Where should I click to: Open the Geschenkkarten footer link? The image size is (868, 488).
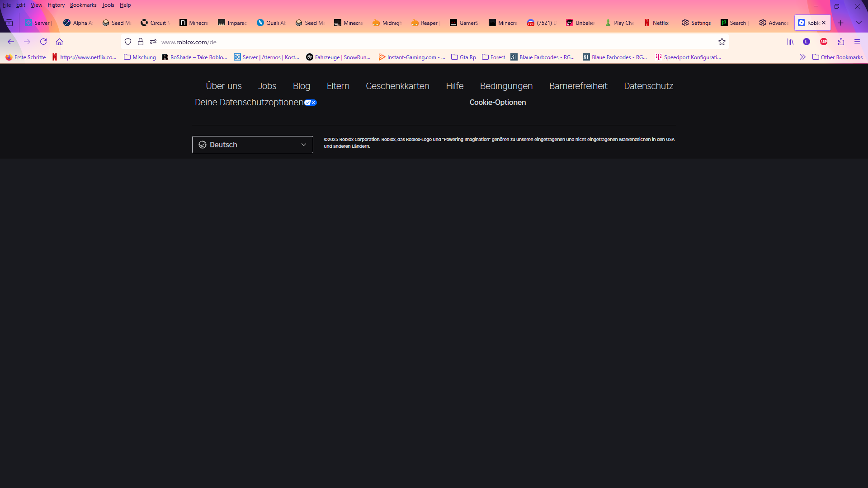pyautogui.click(x=397, y=86)
